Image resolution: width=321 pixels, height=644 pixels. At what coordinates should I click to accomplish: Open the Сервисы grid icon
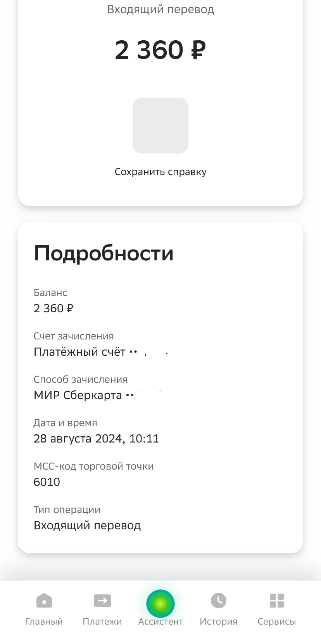pyautogui.click(x=277, y=601)
